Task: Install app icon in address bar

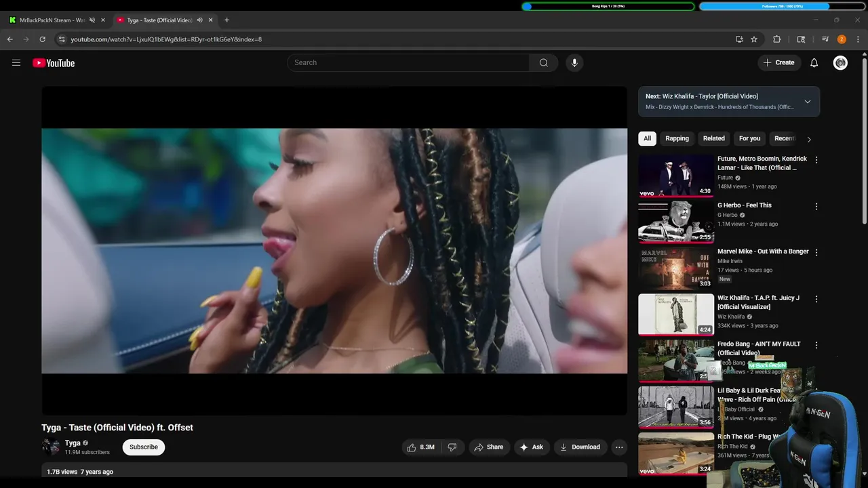Action: (x=739, y=39)
